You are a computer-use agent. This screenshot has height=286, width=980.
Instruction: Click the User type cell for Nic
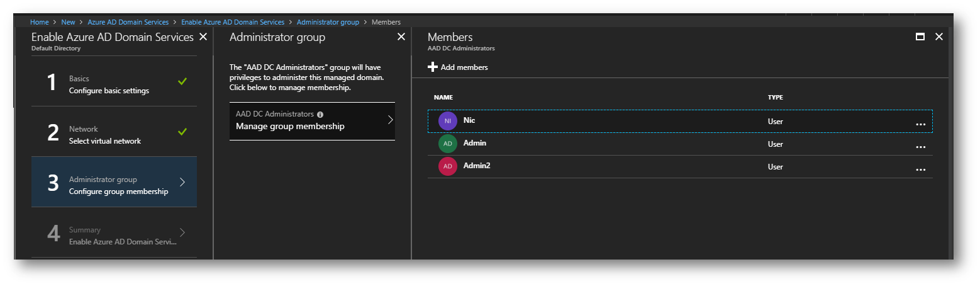click(776, 122)
